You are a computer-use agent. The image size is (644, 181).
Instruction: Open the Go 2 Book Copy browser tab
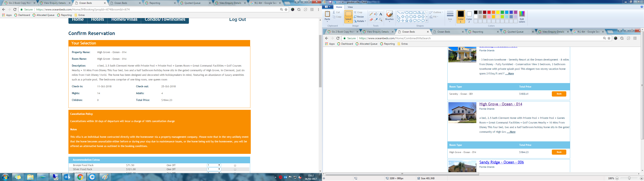20,3
